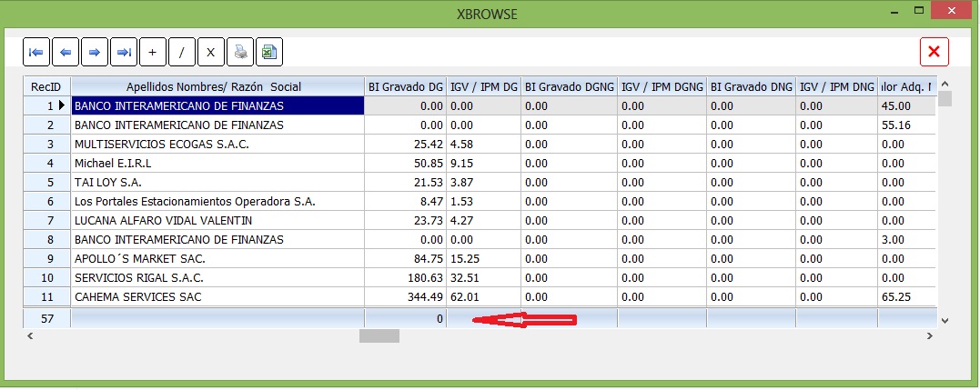Image resolution: width=980 pixels, height=390 pixels.
Task: Export table to Excel icon
Action: 268,52
